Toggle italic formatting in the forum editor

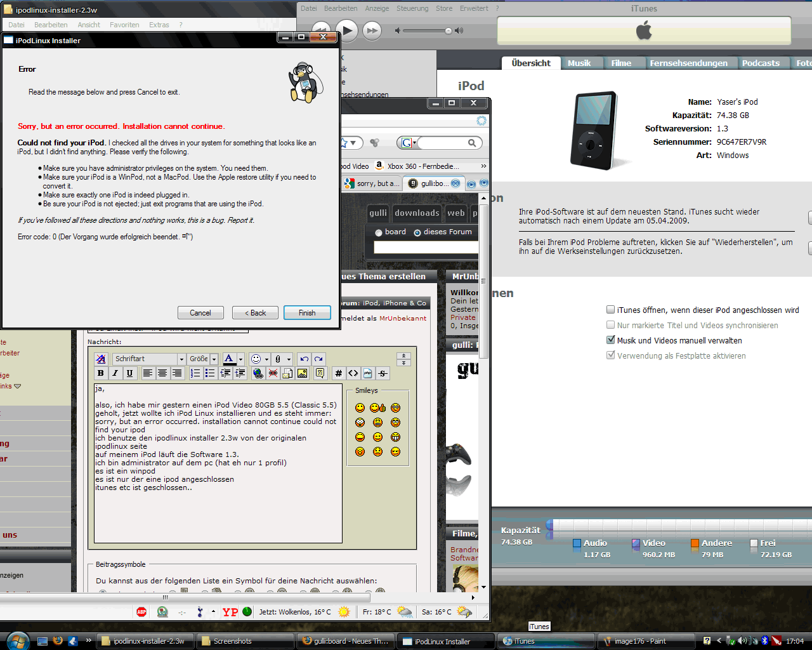point(115,373)
